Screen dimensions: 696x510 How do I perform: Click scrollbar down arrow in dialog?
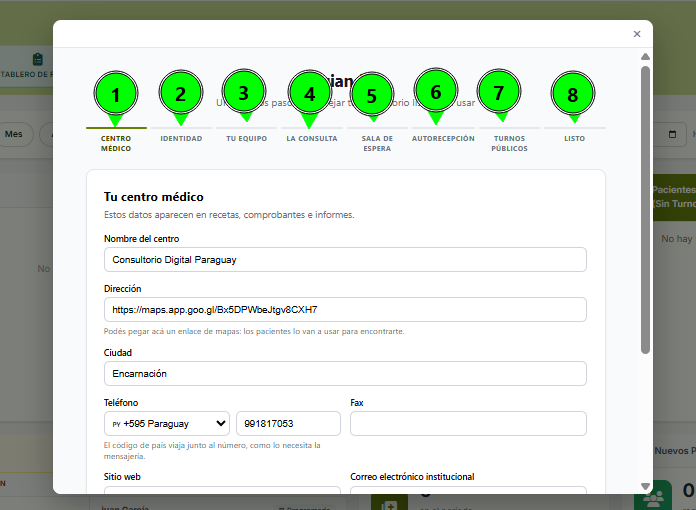(645, 486)
